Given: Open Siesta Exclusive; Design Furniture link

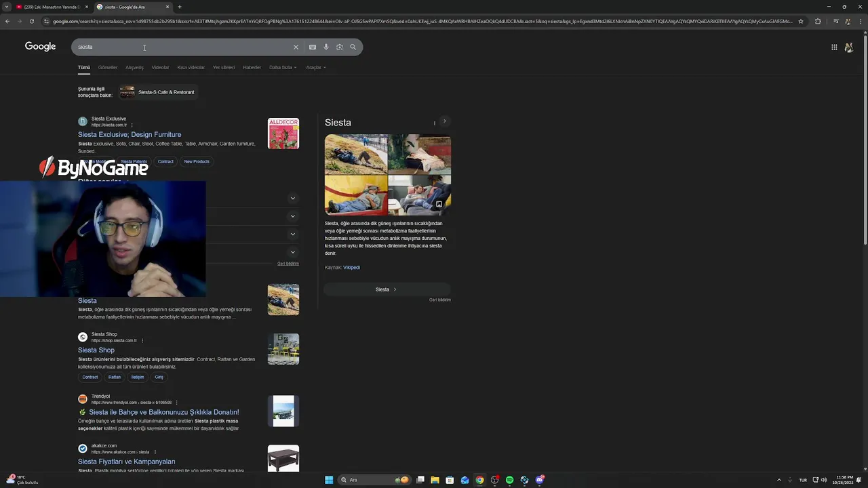Looking at the screenshot, I should click(130, 134).
